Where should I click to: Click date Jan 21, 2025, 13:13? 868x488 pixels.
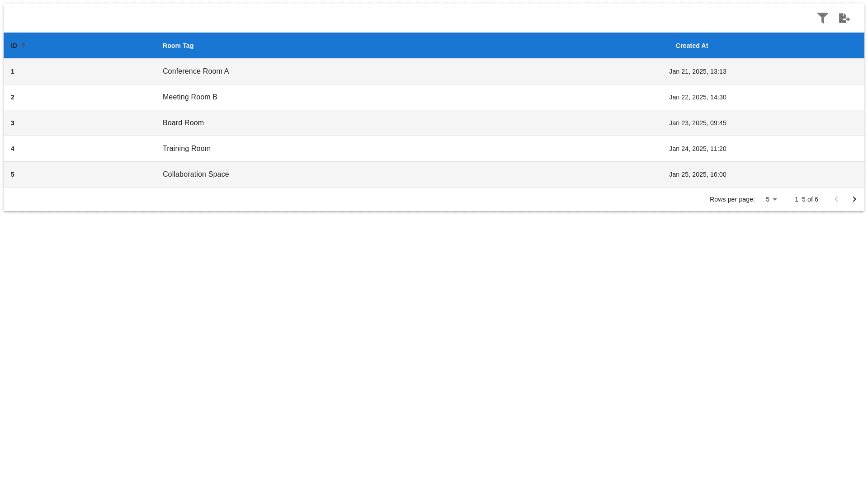698,71
